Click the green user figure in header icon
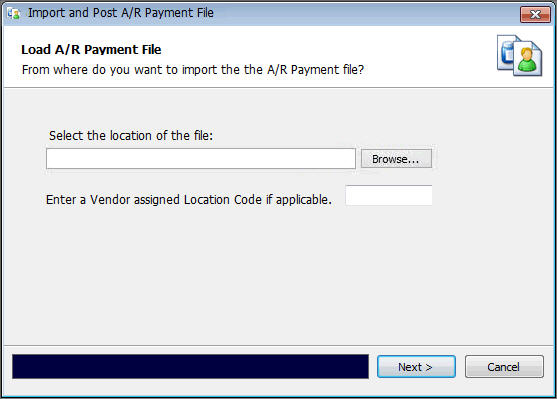Viewport: 557px width, 399px height. [527, 60]
